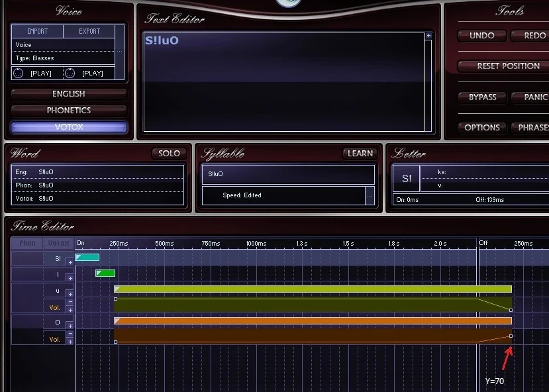Screen dimensions: 549x392
Task: Click the plus icon atop the Text Editor scrollbar
Action: pyautogui.click(x=428, y=35)
